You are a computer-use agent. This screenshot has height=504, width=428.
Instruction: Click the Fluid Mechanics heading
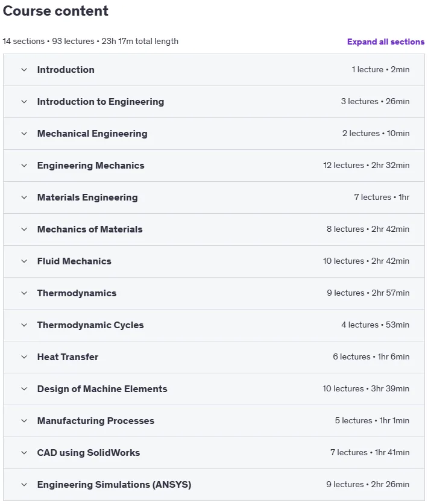[x=74, y=261]
